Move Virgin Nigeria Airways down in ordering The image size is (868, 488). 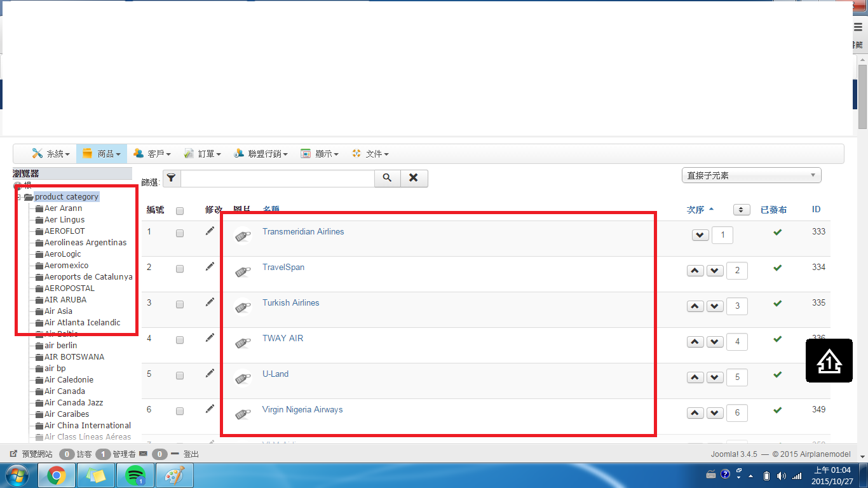[715, 413]
